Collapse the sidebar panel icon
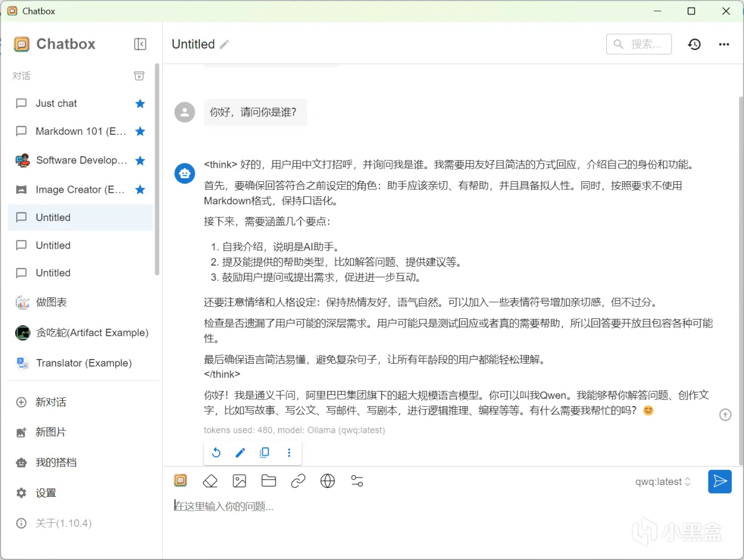 pos(140,44)
